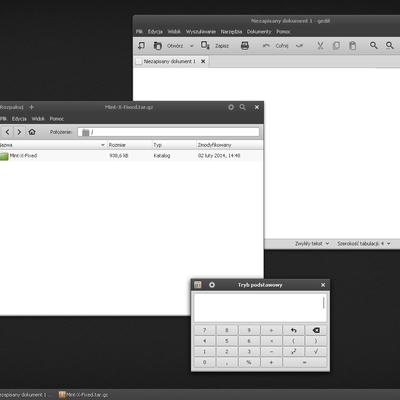Click the save document icon in gedit
400x400 pixels.
tap(205, 45)
